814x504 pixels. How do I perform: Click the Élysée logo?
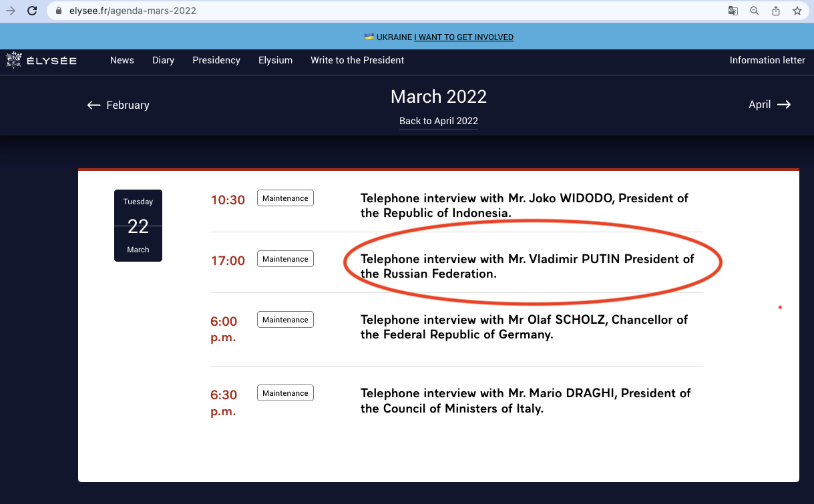(41, 60)
